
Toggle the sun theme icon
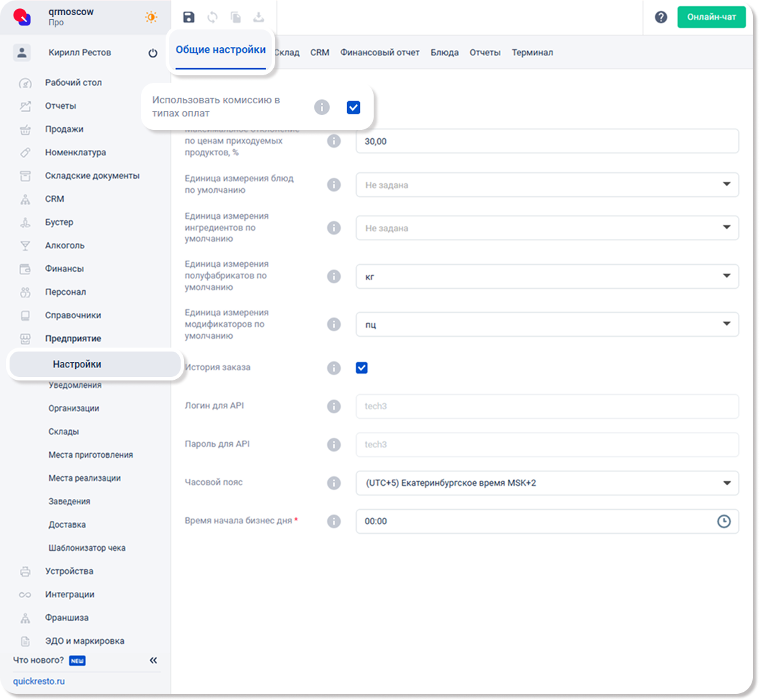coord(151,18)
